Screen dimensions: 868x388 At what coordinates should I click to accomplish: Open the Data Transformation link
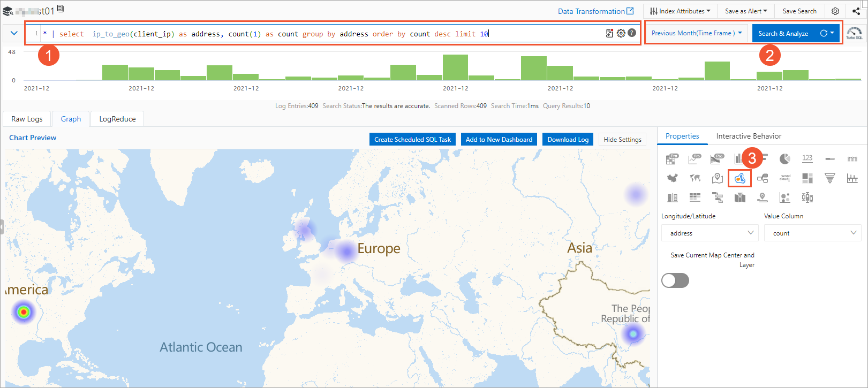(x=595, y=11)
